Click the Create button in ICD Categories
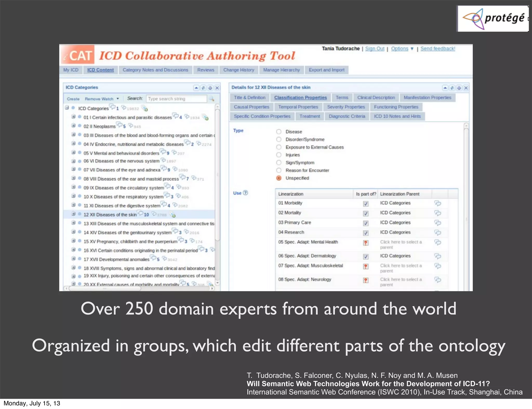The image size is (532, 409). pos(73,99)
